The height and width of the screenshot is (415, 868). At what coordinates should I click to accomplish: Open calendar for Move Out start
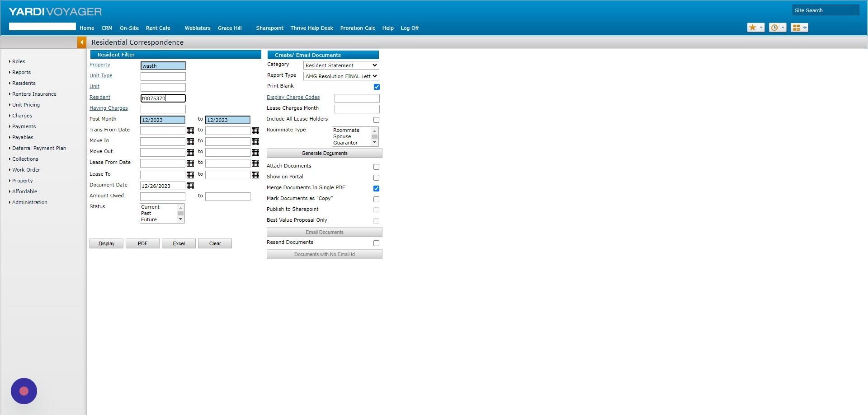coord(190,152)
